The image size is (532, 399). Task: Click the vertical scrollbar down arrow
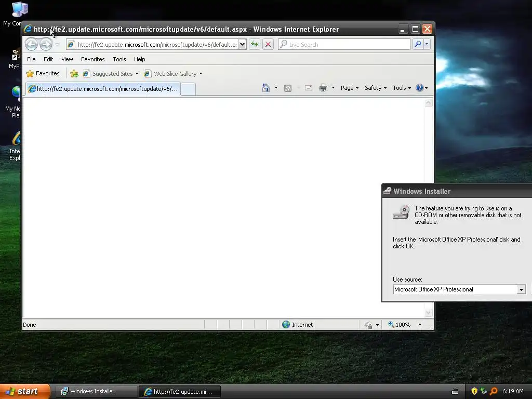point(429,312)
